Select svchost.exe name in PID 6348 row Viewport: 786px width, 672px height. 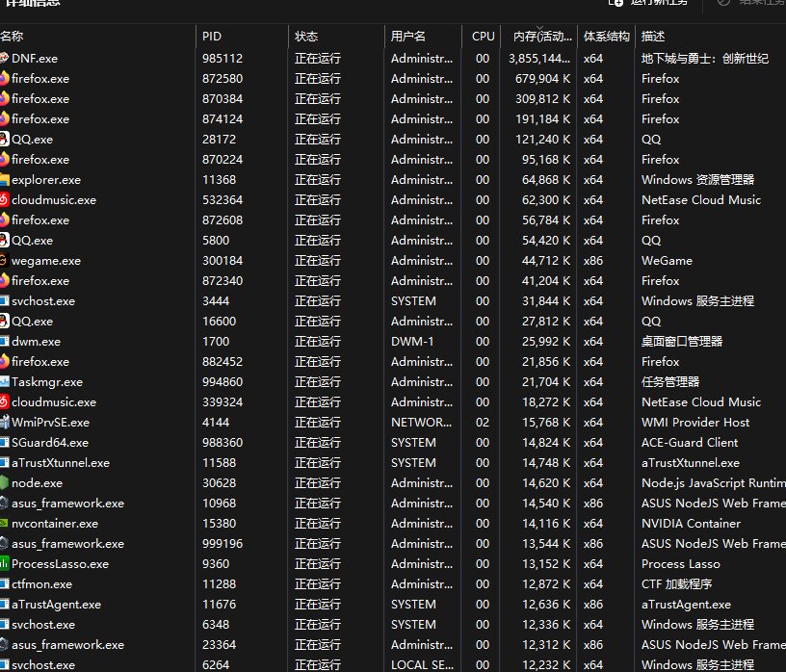click(43, 625)
